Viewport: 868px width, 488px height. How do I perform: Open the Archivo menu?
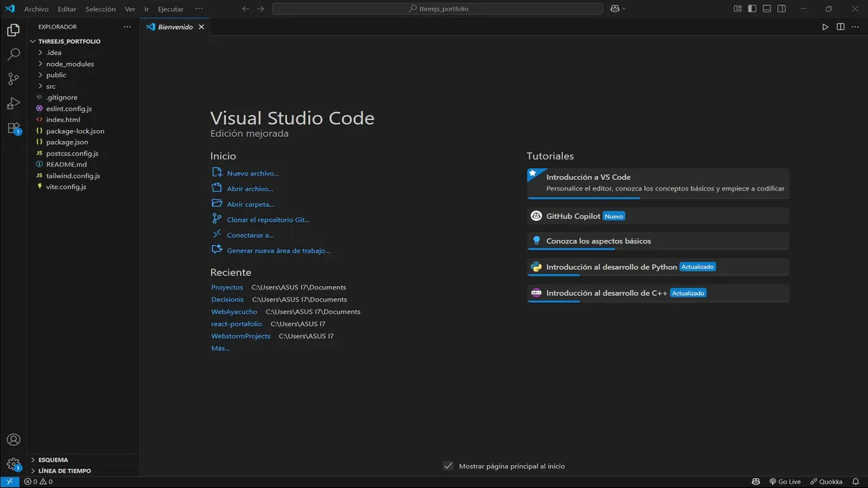[37, 9]
